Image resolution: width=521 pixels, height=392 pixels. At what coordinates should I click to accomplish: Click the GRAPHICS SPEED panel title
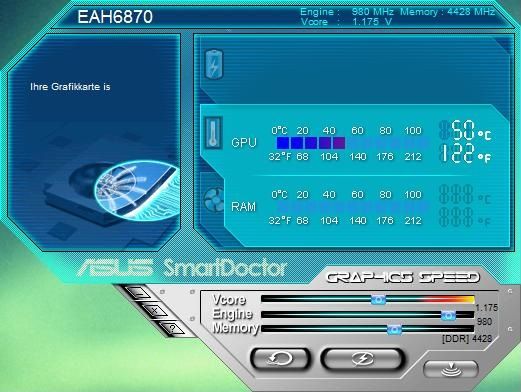402,277
